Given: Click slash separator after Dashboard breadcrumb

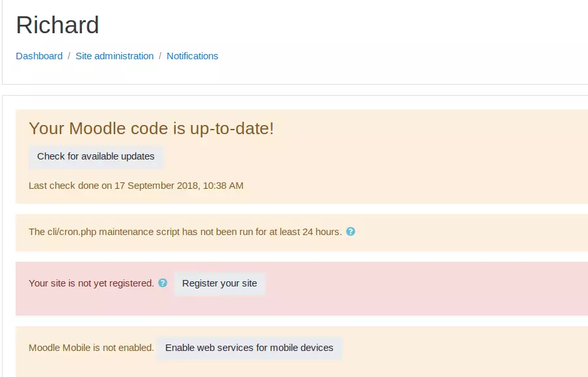Looking at the screenshot, I should pyautogui.click(x=69, y=56).
